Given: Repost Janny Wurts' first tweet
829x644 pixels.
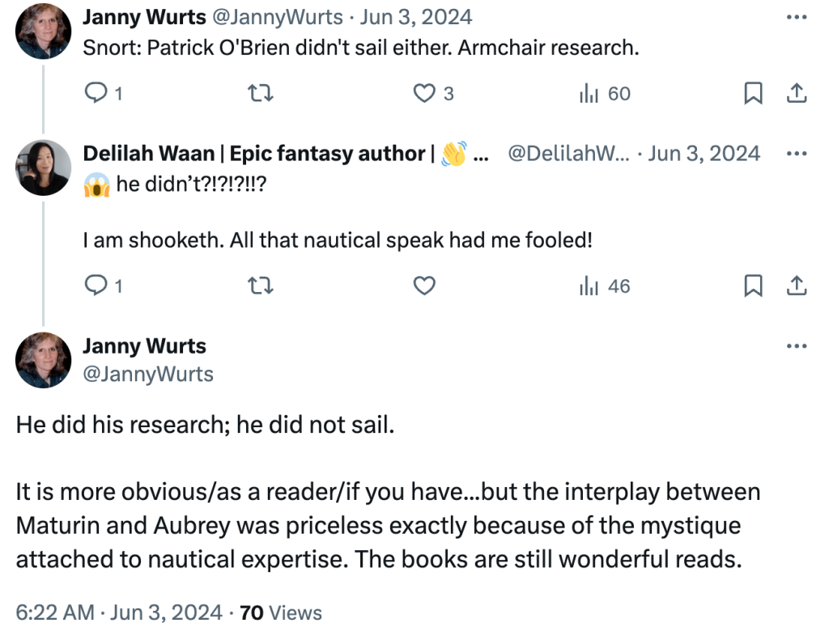Looking at the screenshot, I should coord(260,93).
